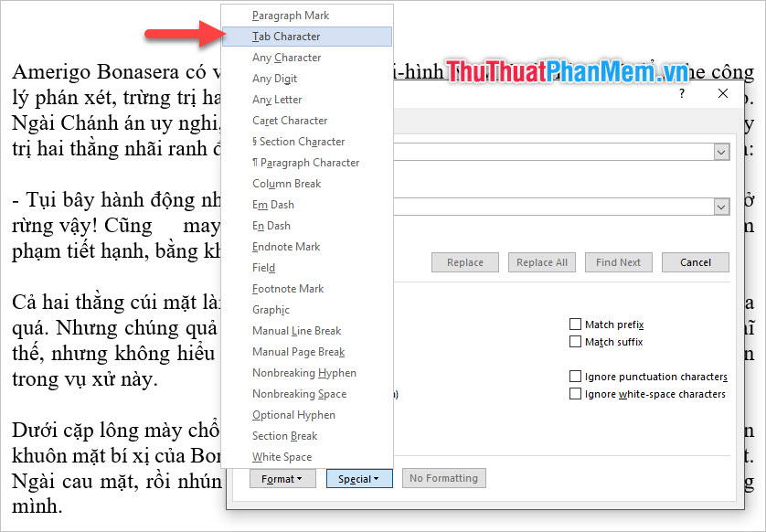
Task: Check Ignore punctuation characters
Action: (577, 375)
